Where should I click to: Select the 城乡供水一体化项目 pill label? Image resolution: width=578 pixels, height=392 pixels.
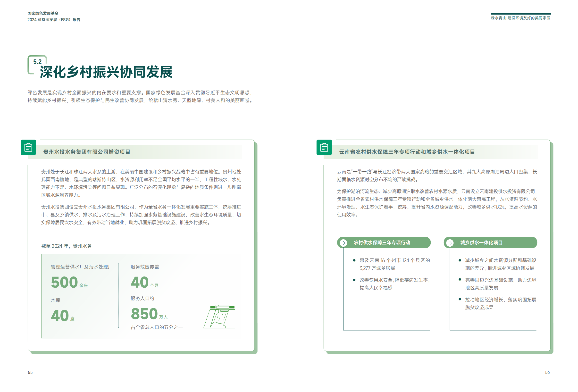(x=481, y=242)
